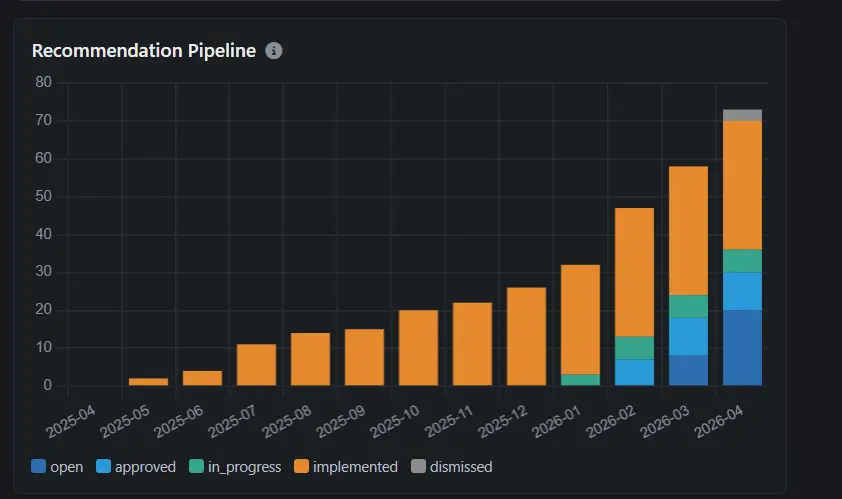Screen dimensions: 842x499
Task: Click the green in_progress segment of 2026-02 bar
Action: (634, 348)
